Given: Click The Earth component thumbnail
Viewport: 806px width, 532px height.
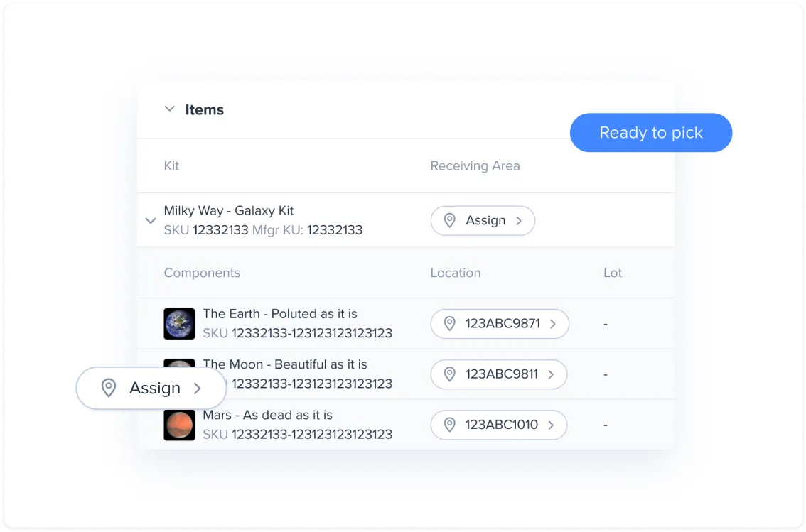Looking at the screenshot, I should (x=179, y=323).
